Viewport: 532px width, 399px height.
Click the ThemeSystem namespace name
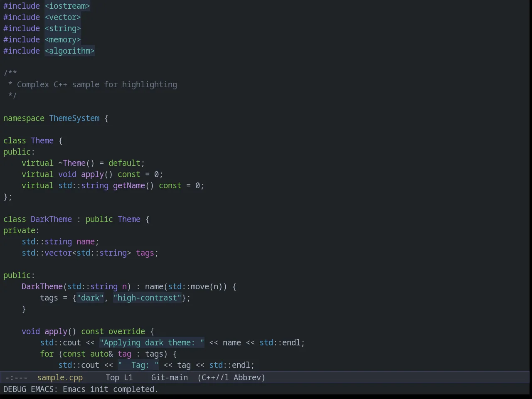tap(74, 118)
